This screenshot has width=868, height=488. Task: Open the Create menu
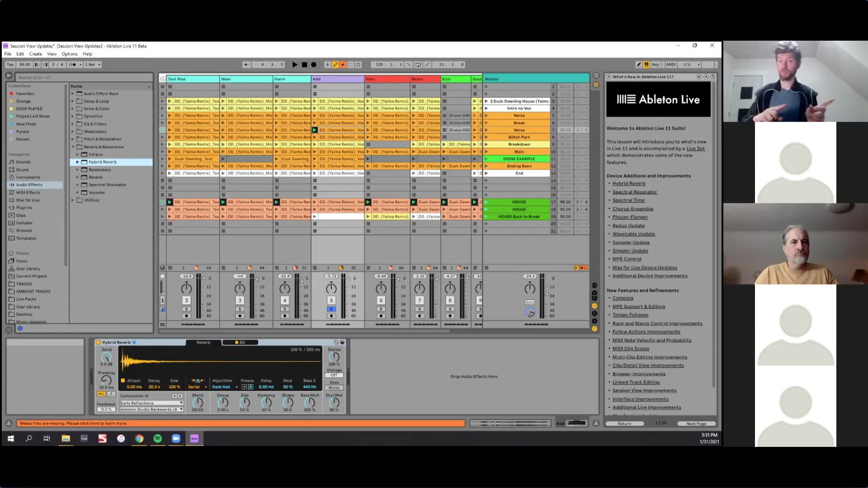point(35,54)
